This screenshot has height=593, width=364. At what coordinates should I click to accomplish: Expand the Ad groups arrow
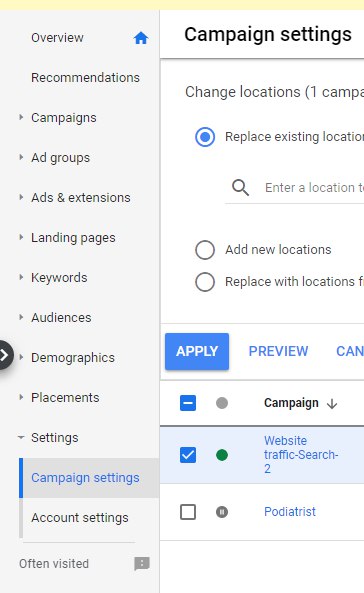pos(21,157)
